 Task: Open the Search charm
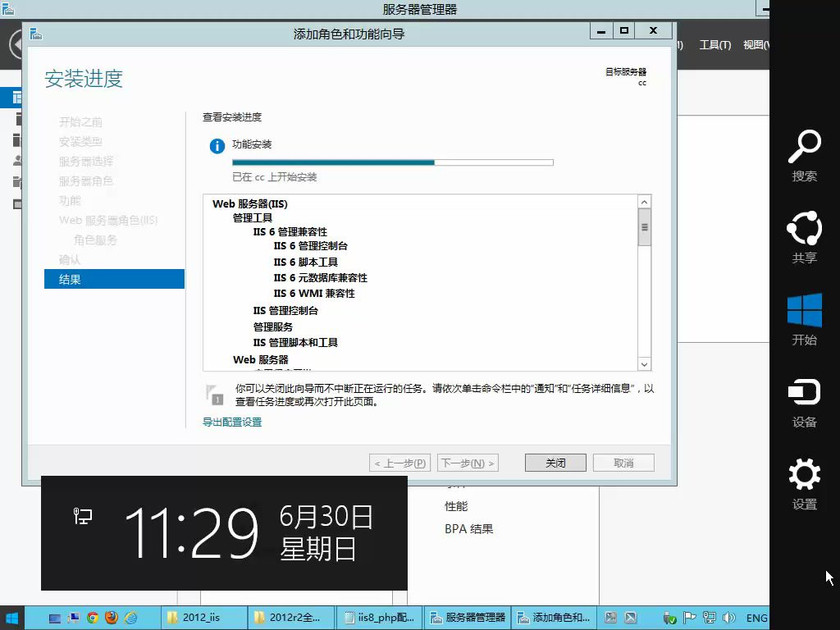click(804, 155)
